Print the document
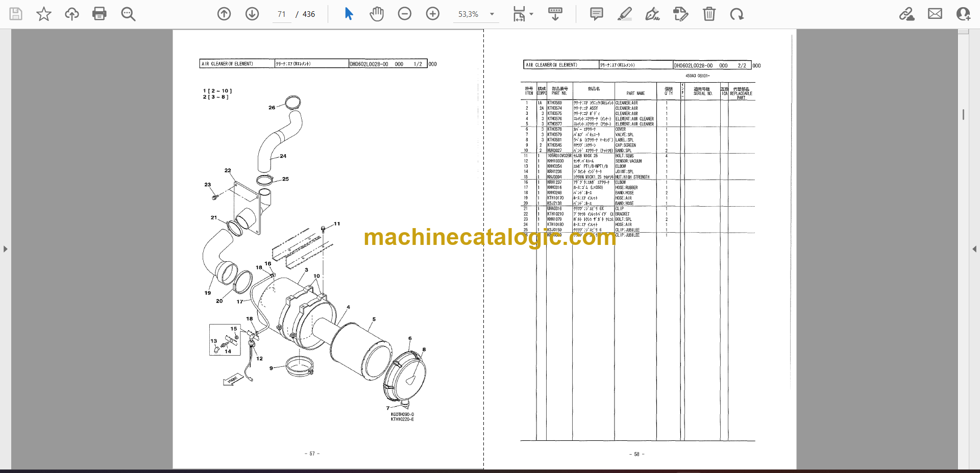The height and width of the screenshot is (473, 980). click(100, 14)
